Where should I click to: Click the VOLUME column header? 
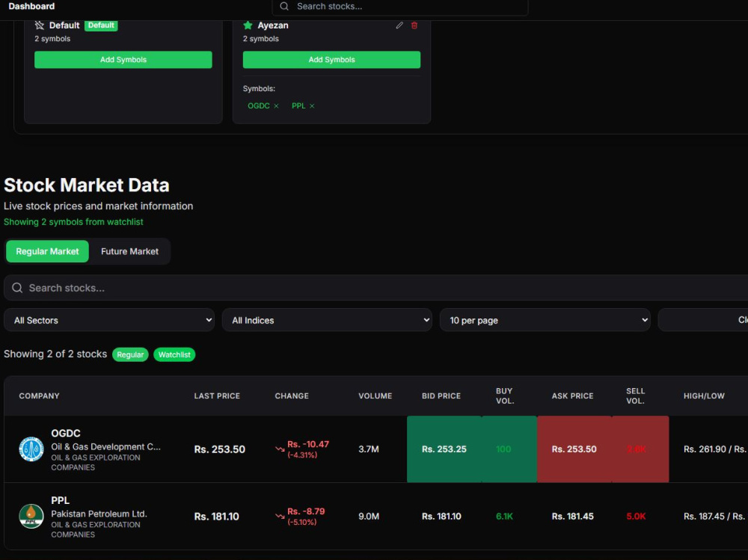(x=375, y=396)
